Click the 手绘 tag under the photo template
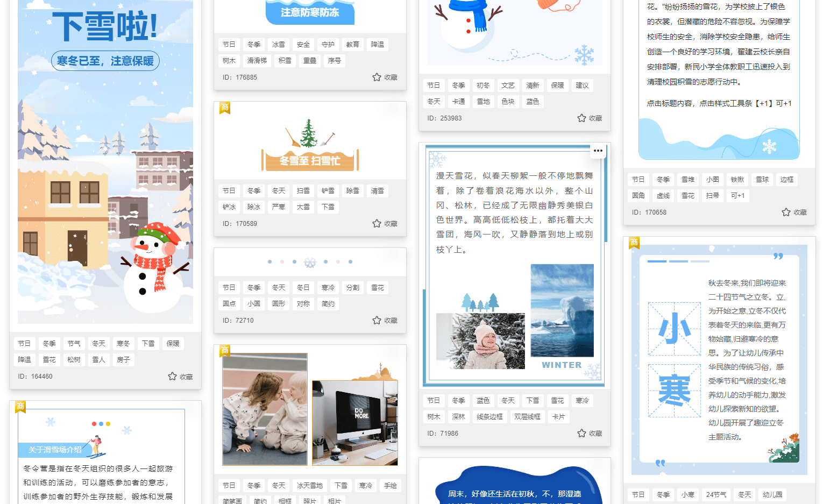The height and width of the screenshot is (504, 830). (390, 485)
